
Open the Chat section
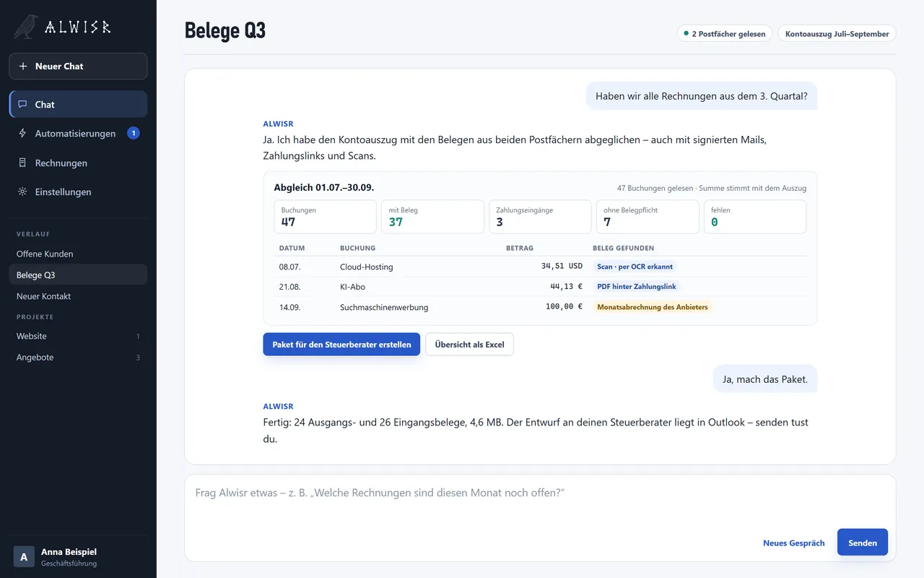coord(78,104)
